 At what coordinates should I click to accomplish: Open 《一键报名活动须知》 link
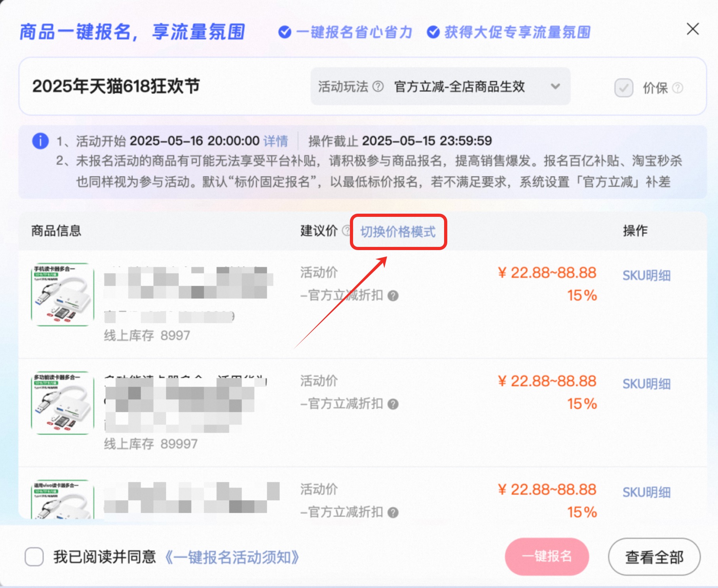[232, 557]
